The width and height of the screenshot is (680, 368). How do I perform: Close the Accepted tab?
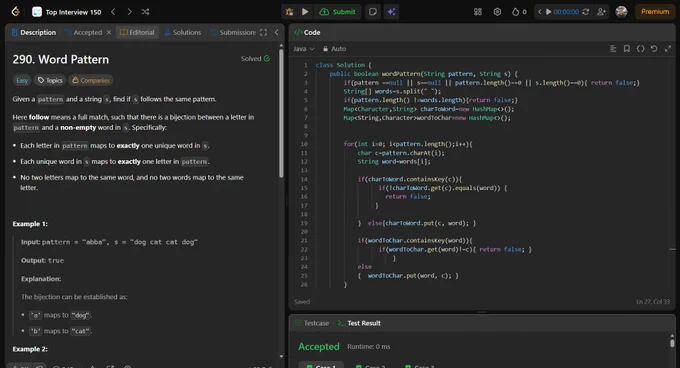coord(109,33)
